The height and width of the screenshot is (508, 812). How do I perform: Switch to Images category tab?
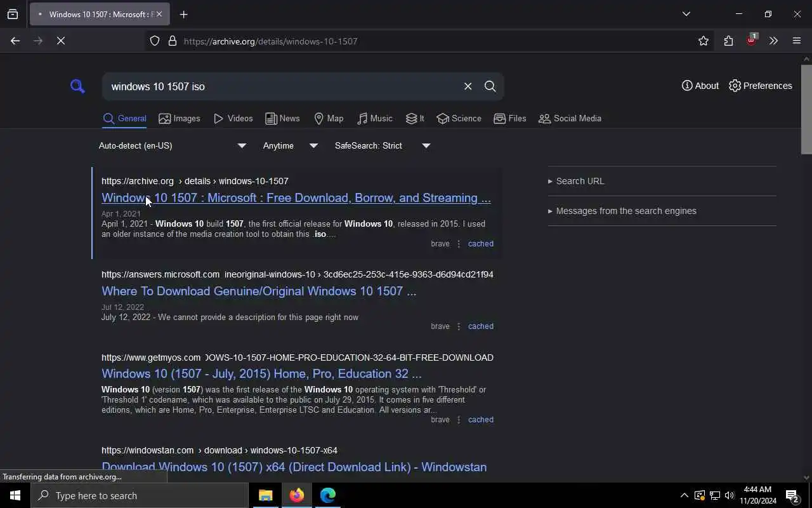[x=180, y=119]
